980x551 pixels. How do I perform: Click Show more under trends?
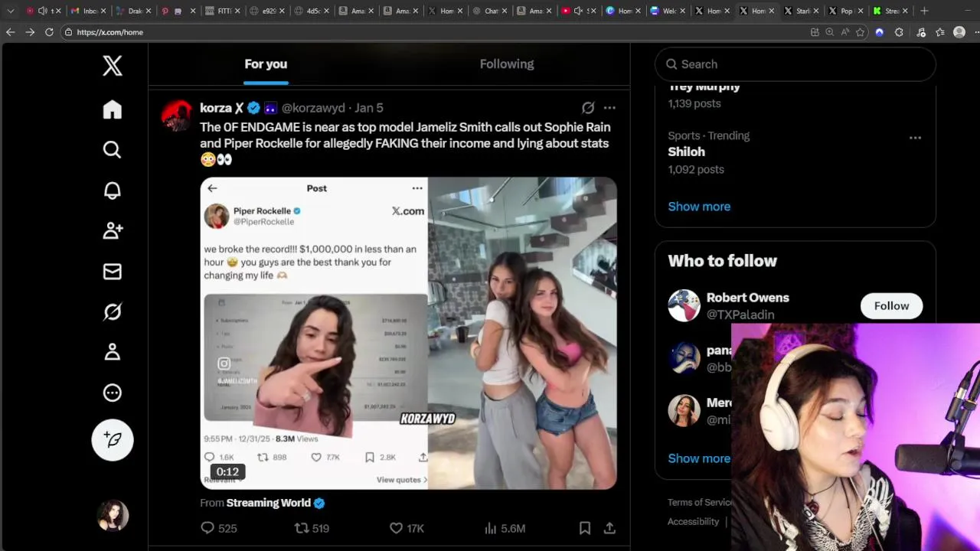click(699, 207)
